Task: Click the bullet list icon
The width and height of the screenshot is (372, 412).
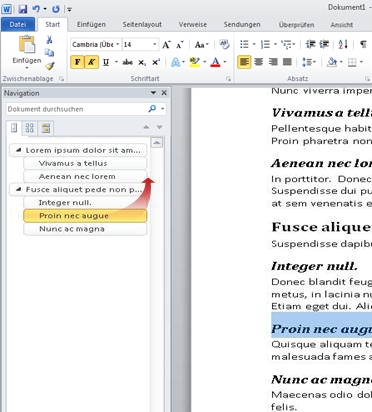Action: tap(244, 44)
